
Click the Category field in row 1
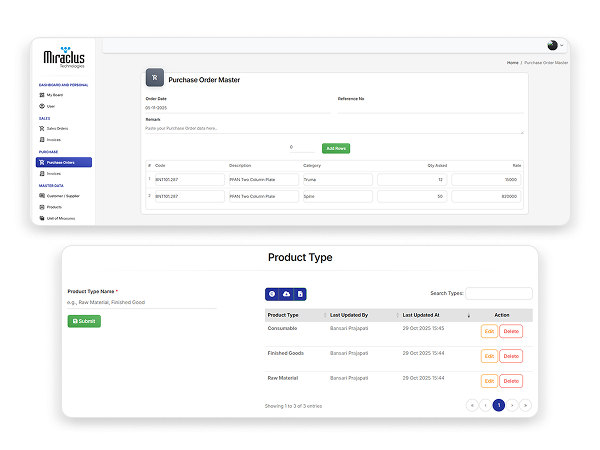(338, 179)
